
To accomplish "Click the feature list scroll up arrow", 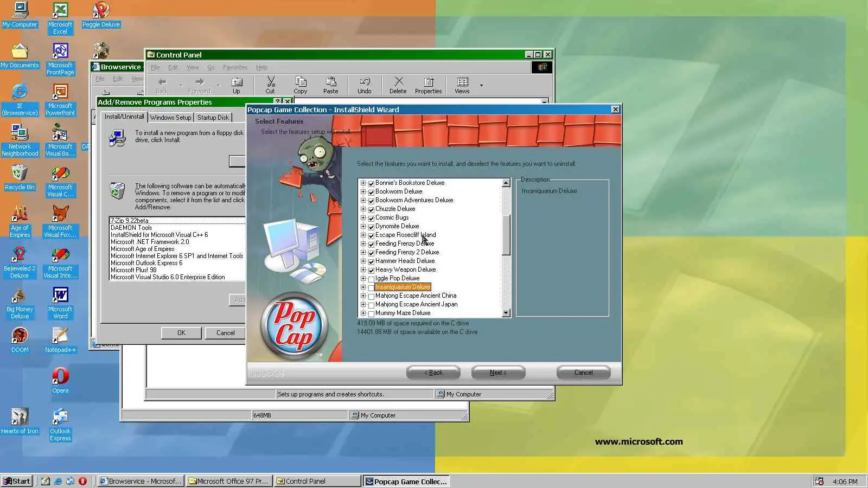I will 506,183.
